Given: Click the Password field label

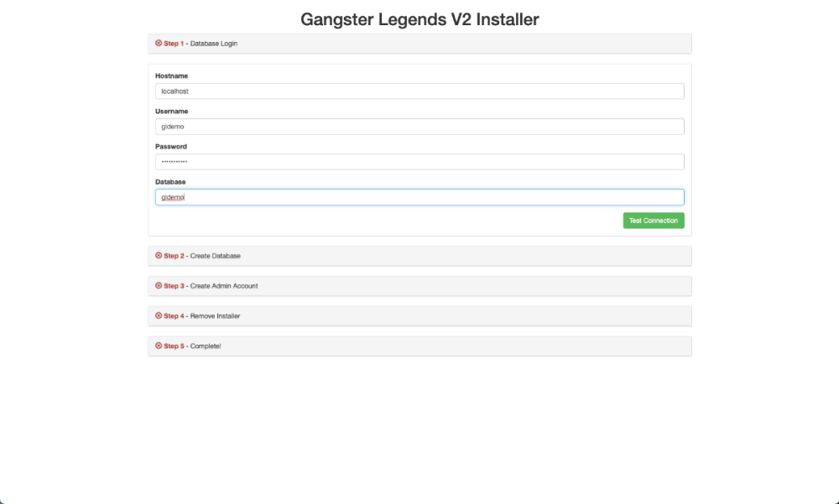Looking at the screenshot, I should click(171, 147).
